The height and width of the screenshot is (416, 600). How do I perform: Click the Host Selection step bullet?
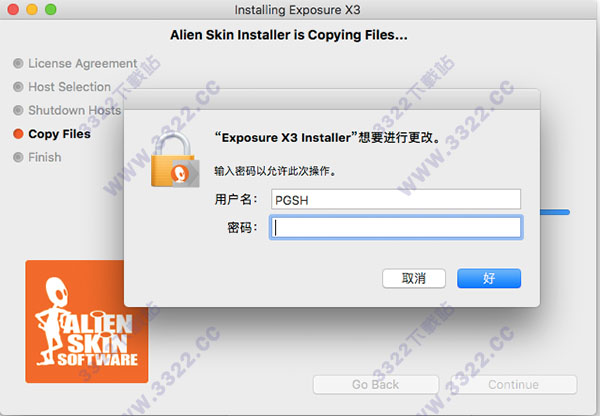(x=18, y=87)
